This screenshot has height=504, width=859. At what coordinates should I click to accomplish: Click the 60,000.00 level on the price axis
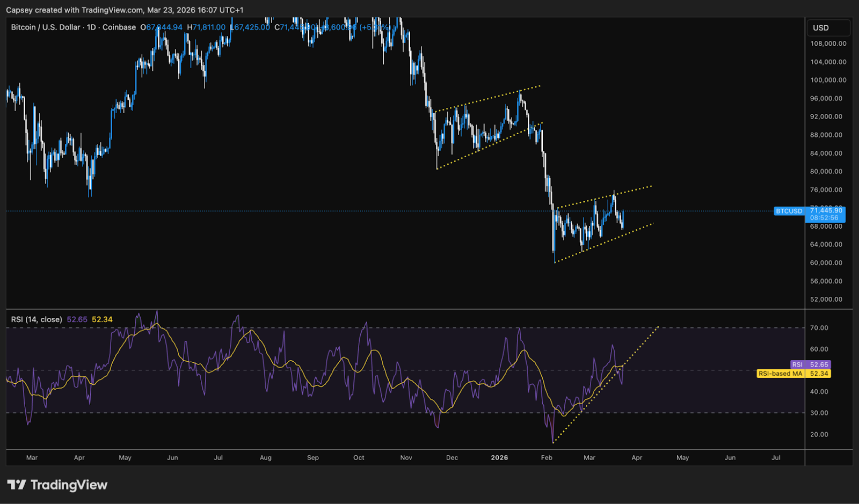826,263
